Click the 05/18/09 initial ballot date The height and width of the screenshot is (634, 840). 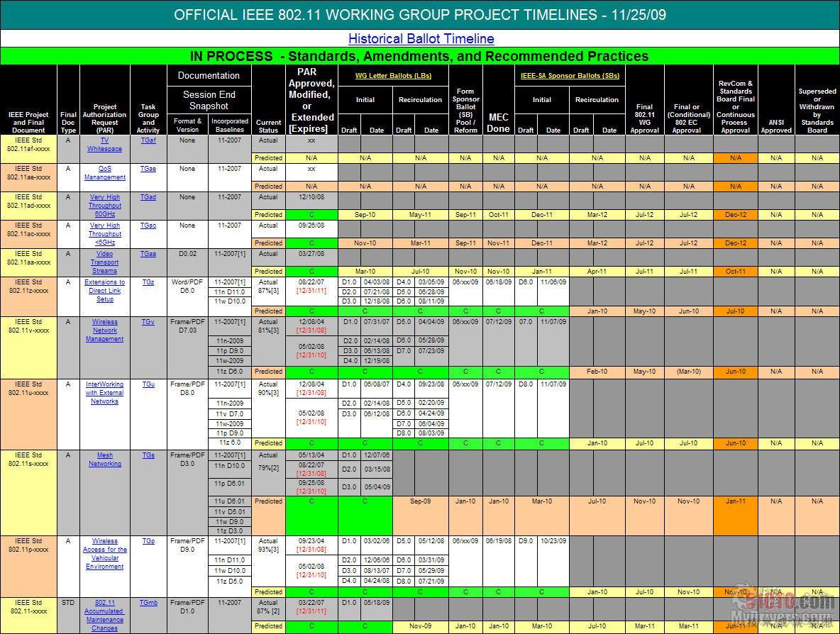377,602
